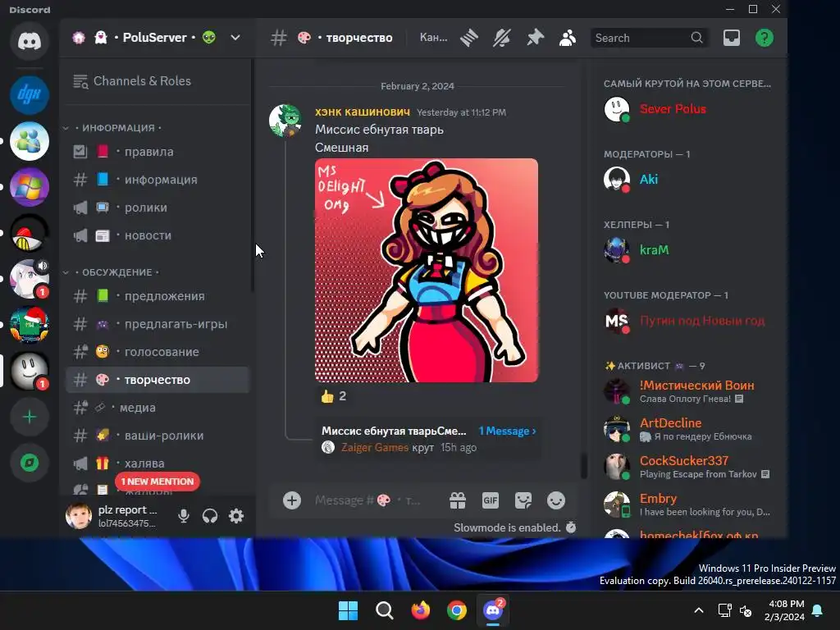Open the GIF picker
Viewport: 840px width, 630px height.
(491, 500)
